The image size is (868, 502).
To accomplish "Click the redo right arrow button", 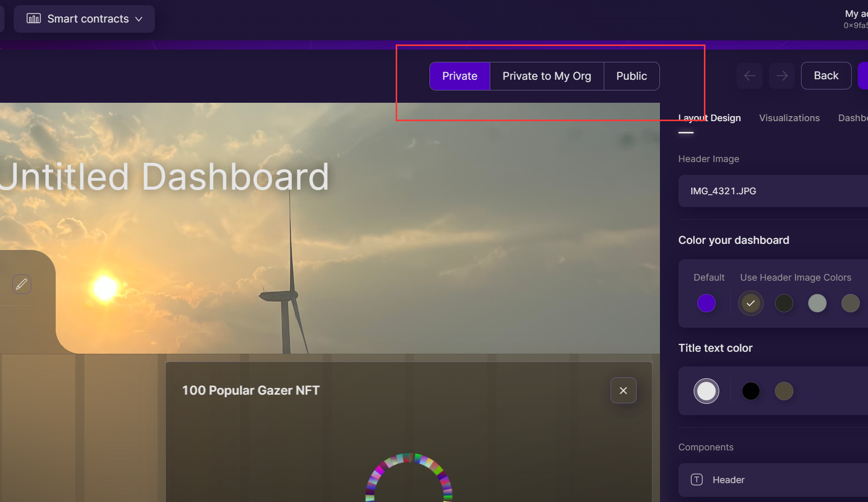I will pos(782,76).
